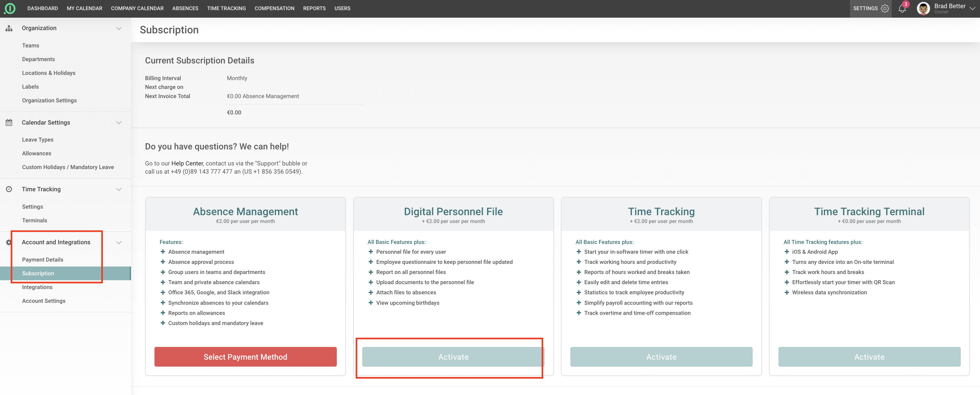
Task: Click the absence.io logo icon
Action: (9, 9)
